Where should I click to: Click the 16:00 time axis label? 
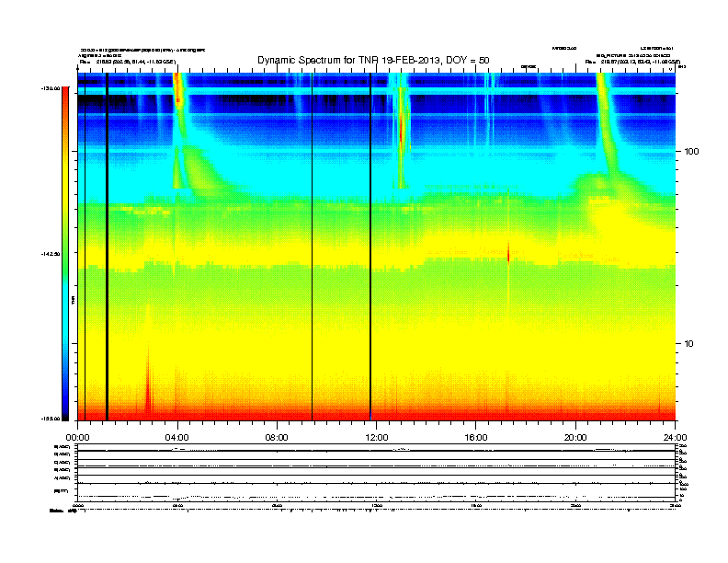coord(476,438)
